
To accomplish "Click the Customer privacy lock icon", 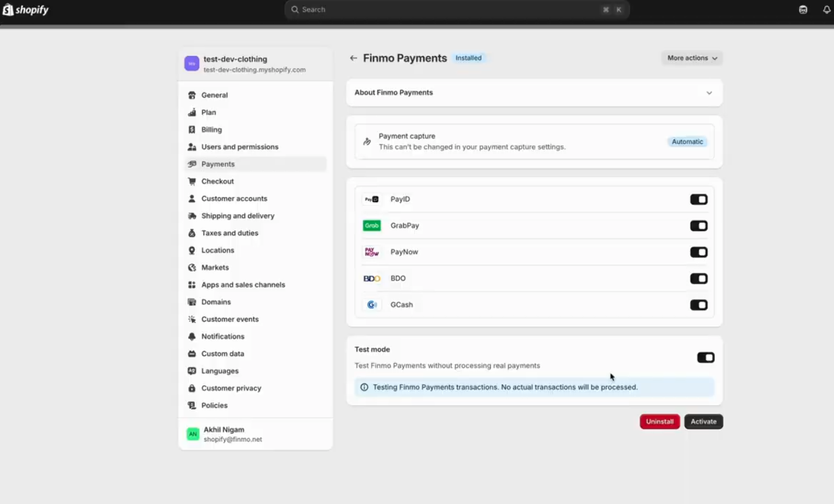I will pyautogui.click(x=192, y=388).
